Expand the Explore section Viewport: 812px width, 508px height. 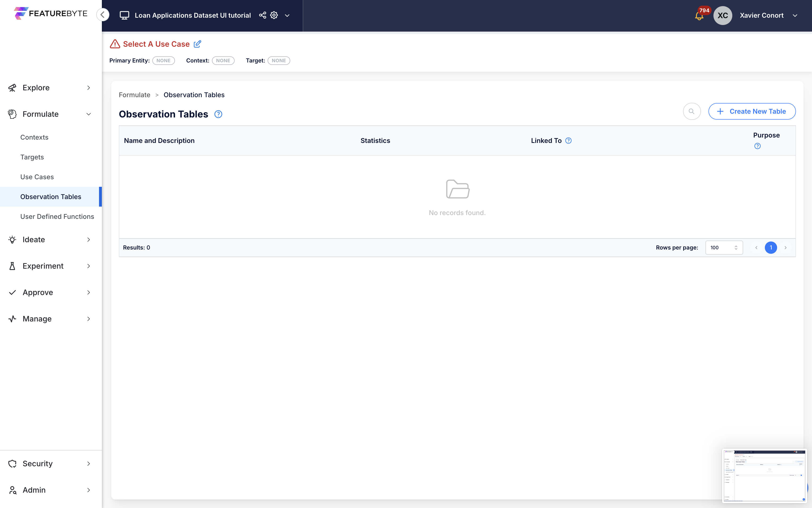pos(51,88)
